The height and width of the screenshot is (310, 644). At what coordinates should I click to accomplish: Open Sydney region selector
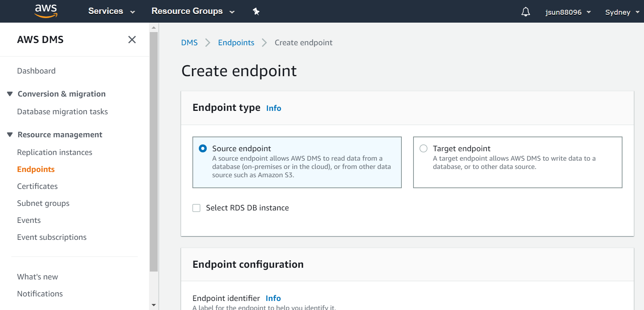pyautogui.click(x=622, y=12)
